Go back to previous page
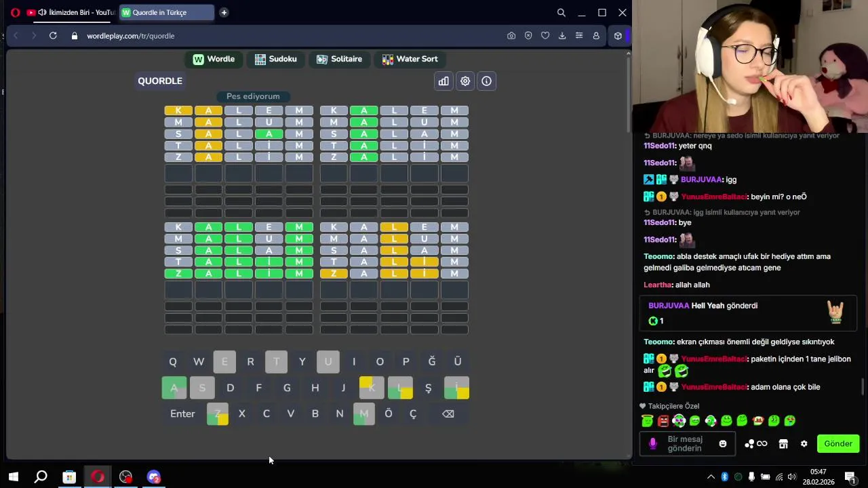This screenshot has width=868, height=488. click(16, 36)
